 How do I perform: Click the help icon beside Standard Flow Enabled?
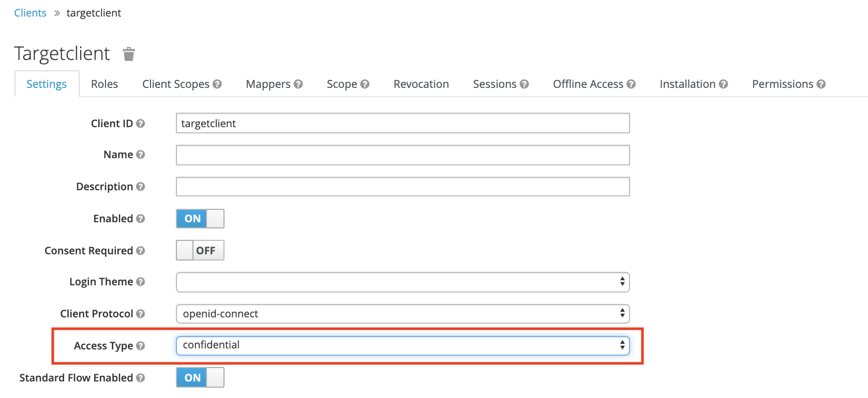tap(140, 378)
